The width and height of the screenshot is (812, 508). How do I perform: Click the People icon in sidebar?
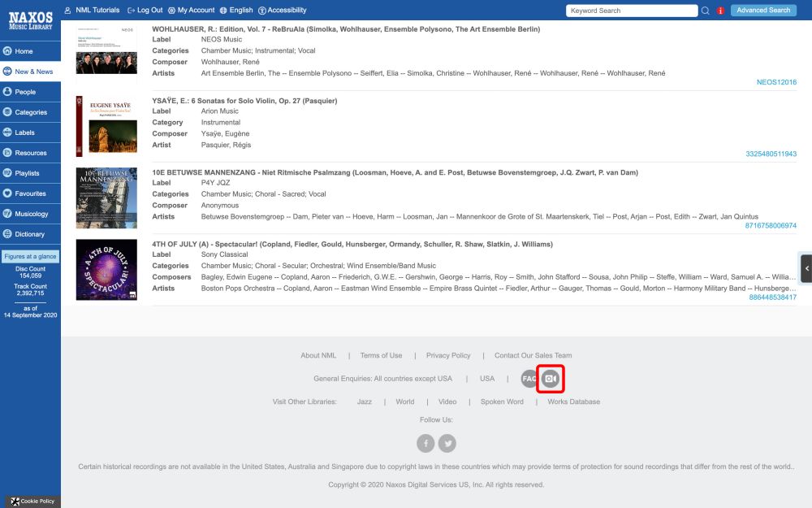pos(7,91)
